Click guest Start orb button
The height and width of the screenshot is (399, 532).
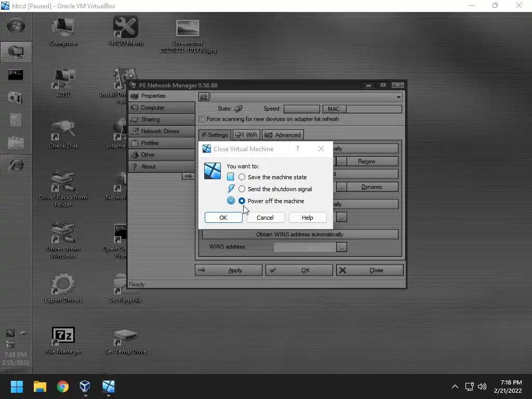tap(16, 26)
